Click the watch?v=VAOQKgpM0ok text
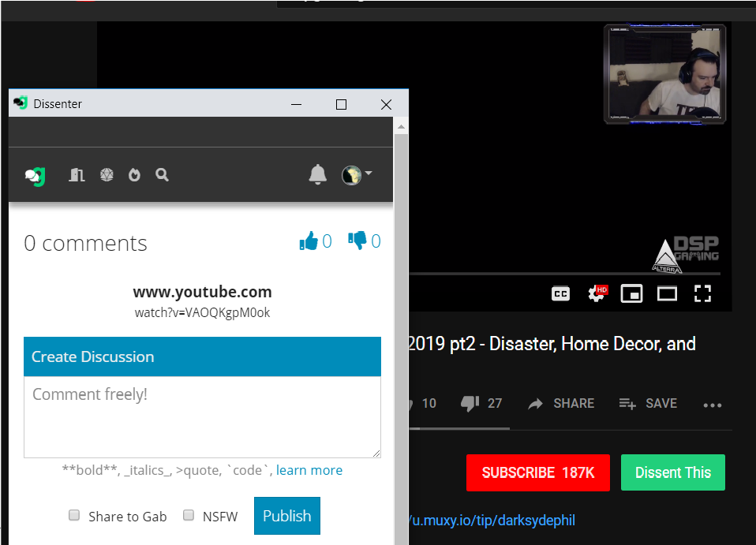The height and width of the screenshot is (545, 756). [x=203, y=313]
